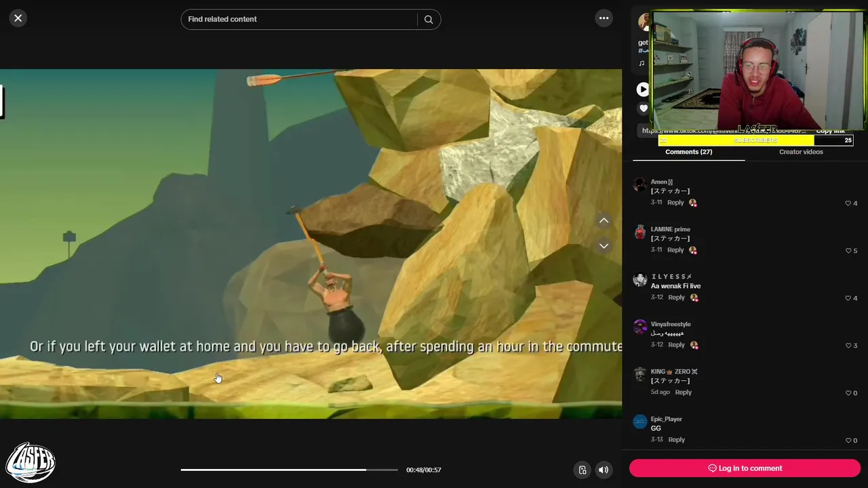868x488 pixels.
Task: Like ILYESS's comment via heart icon
Action: (848, 298)
